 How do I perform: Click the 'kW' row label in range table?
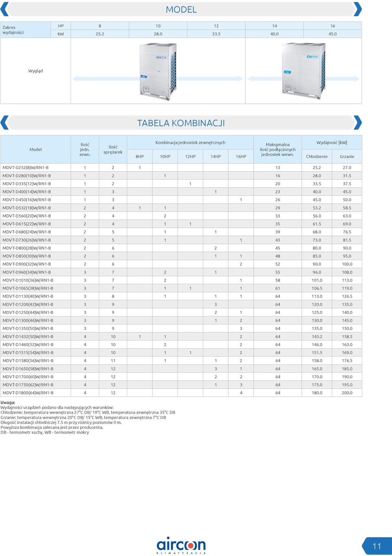(61, 34)
